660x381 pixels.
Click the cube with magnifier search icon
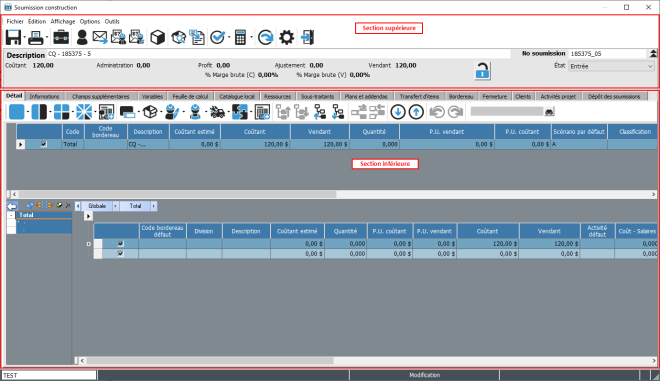click(178, 37)
